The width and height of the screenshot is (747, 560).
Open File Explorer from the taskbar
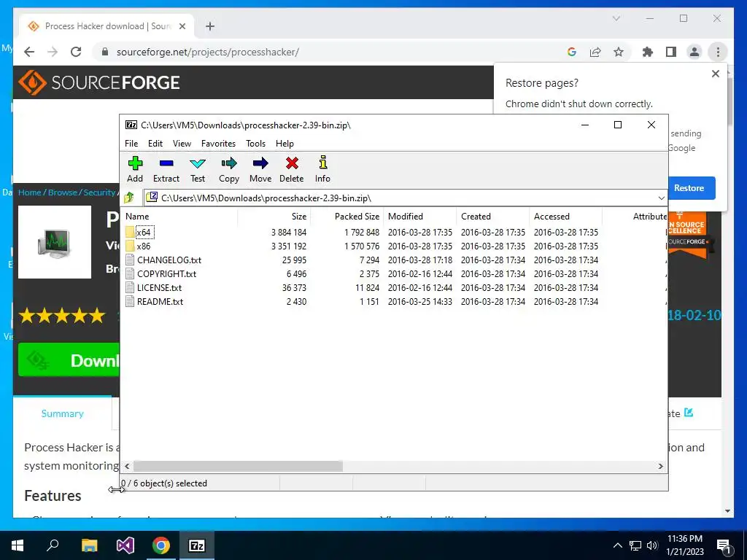point(89,545)
